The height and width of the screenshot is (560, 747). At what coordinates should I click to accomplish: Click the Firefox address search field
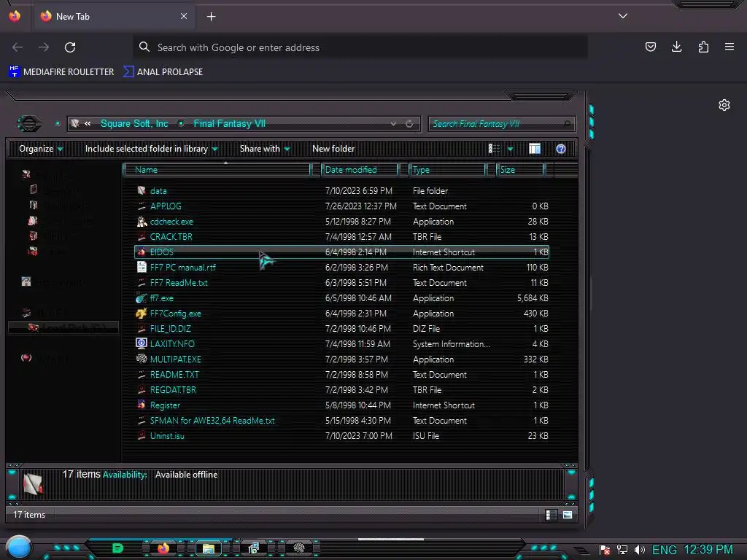360,47
